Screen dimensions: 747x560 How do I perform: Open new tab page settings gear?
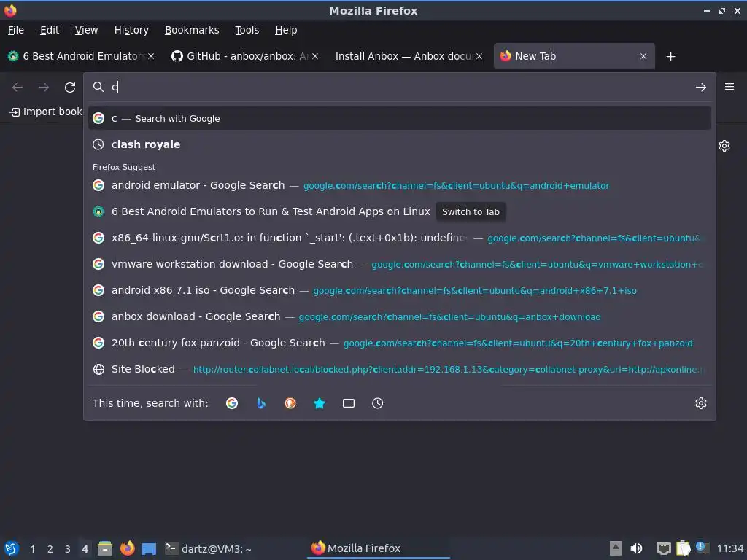[724, 146]
